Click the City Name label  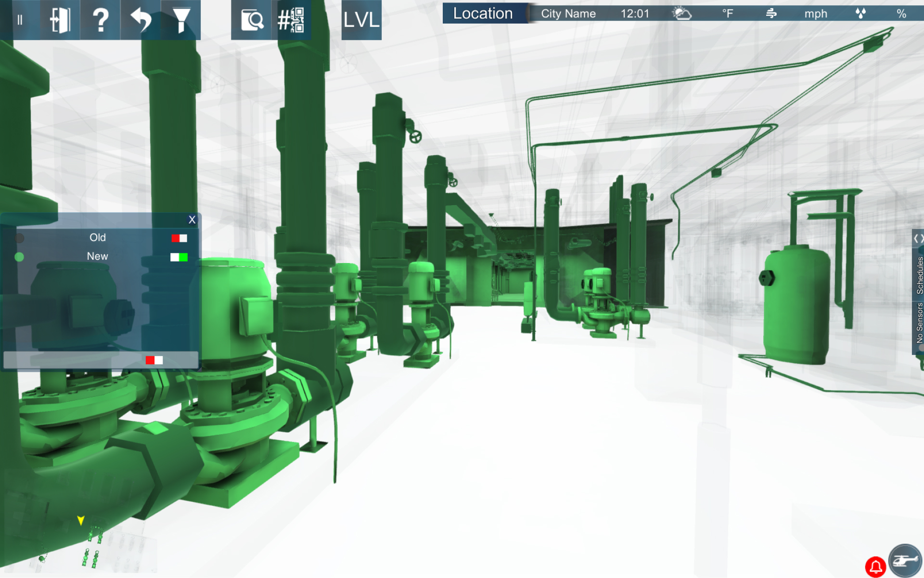coord(568,13)
